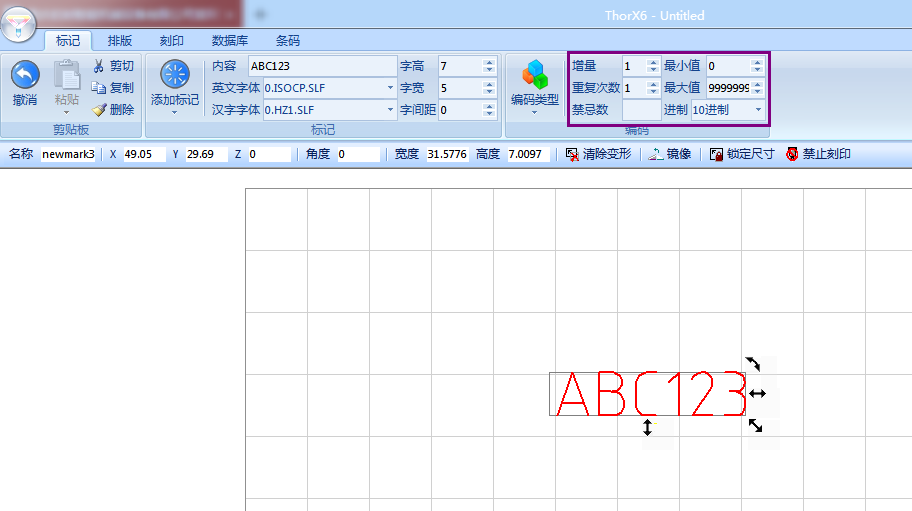
Task: Toggle Forbid Engraving (禁止刻印)
Action: [x=792, y=155]
